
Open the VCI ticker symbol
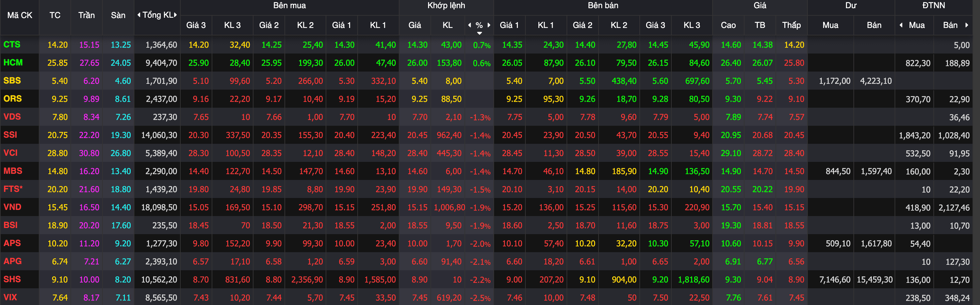coord(11,153)
